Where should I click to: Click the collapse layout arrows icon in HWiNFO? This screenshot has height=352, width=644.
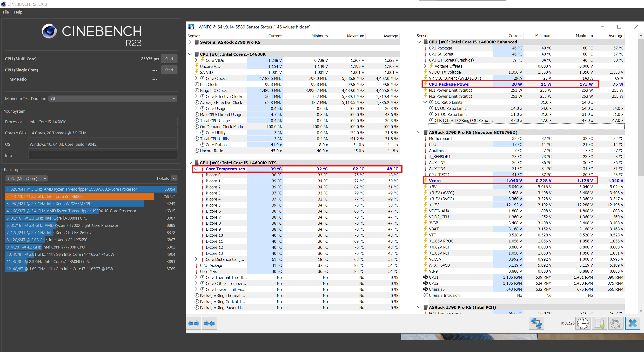pyautogui.click(x=209, y=324)
